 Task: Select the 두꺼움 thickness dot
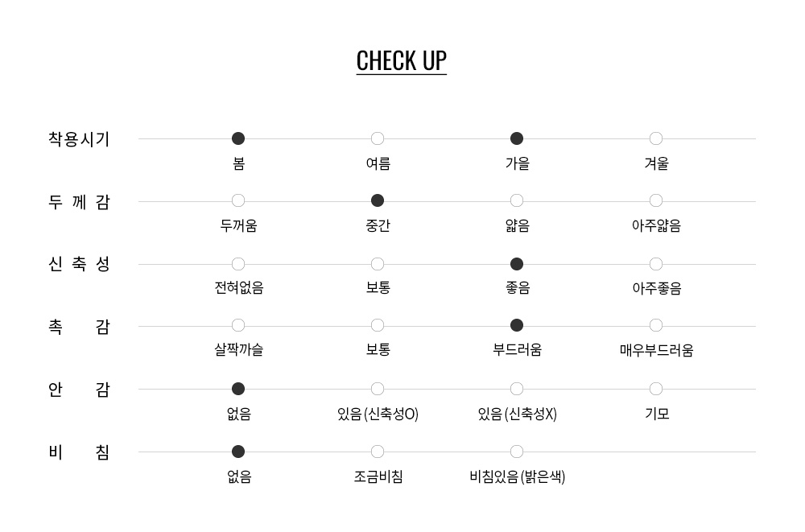click(x=238, y=200)
